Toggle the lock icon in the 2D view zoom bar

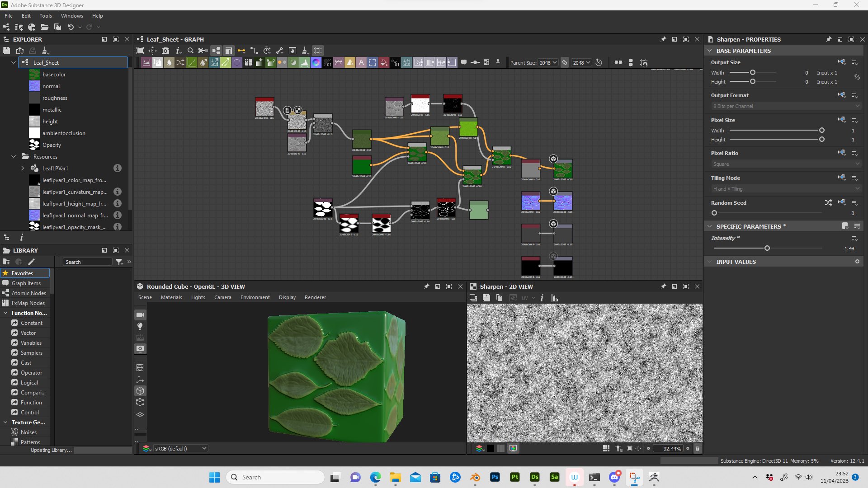697,448
